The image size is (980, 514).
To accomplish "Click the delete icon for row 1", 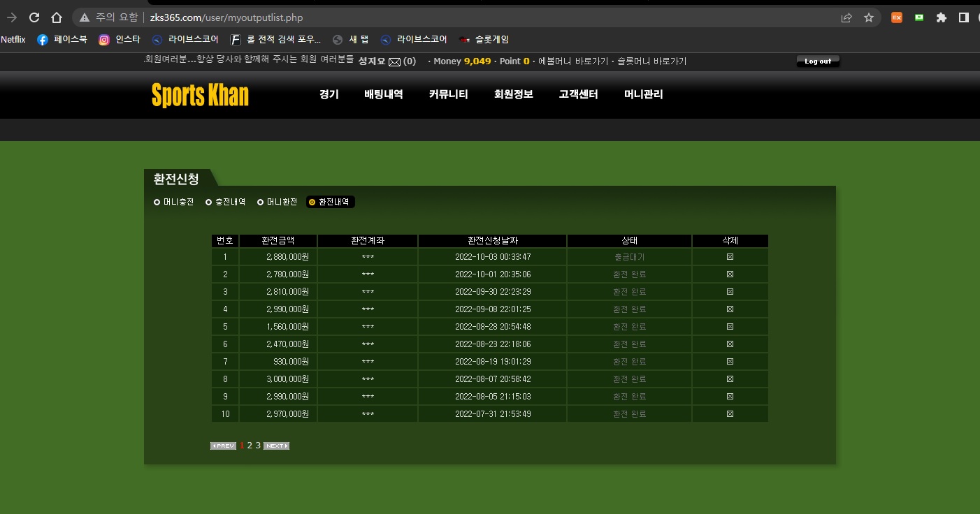I will [730, 257].
